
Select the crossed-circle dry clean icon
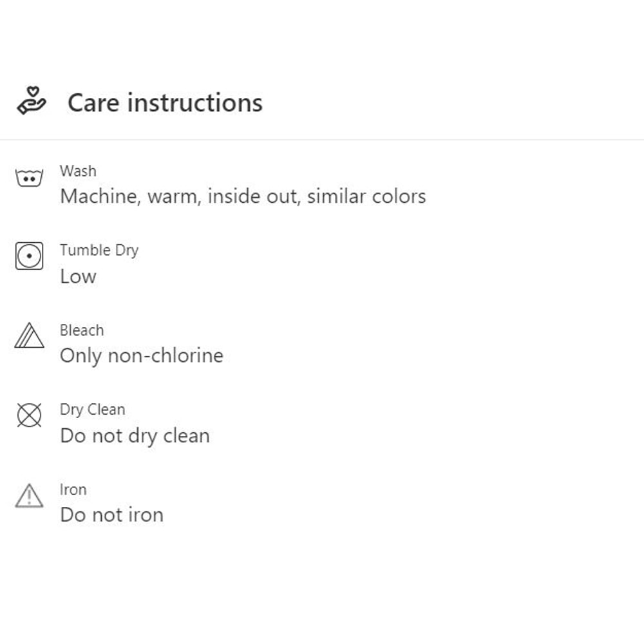coord(29,415)
